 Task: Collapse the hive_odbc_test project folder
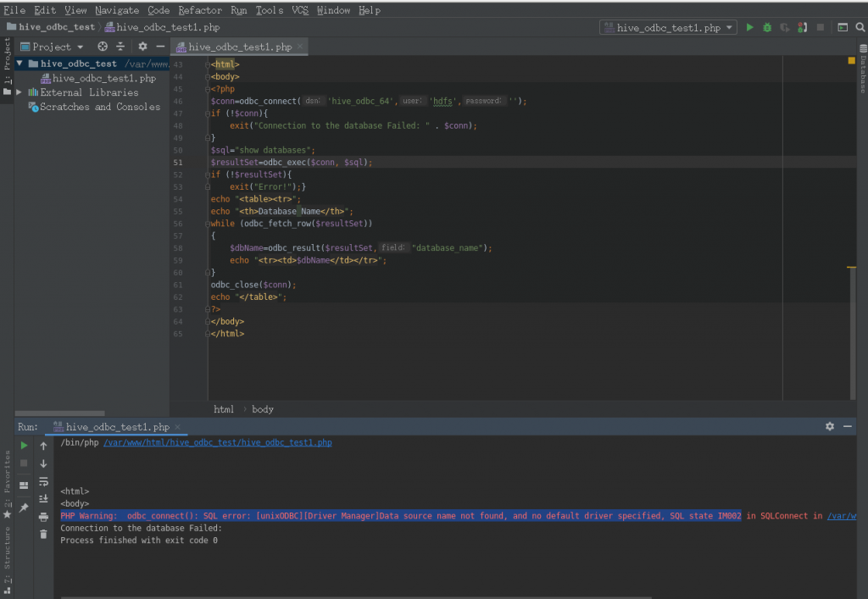[19, 64]
